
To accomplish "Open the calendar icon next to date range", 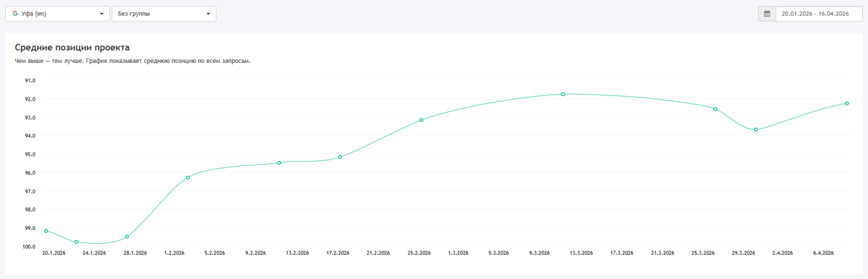I will point(767,14).
